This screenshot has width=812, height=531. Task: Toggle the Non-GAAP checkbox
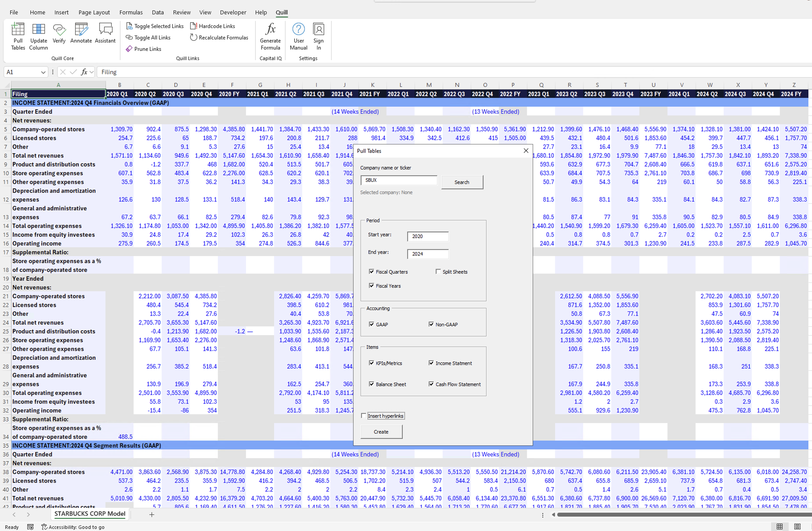[431, 324]
